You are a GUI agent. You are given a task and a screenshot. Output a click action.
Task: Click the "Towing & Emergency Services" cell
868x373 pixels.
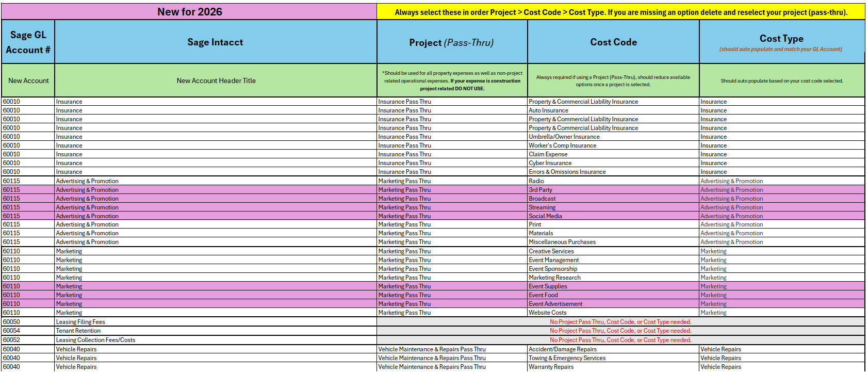click(x=613, y=358)
